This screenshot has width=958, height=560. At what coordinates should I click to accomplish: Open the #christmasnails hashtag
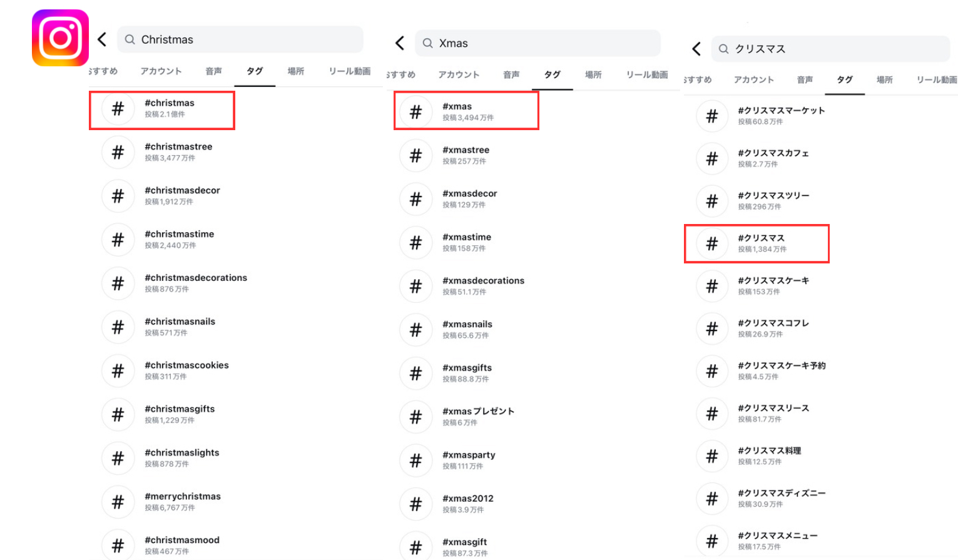tap(180, 327)
